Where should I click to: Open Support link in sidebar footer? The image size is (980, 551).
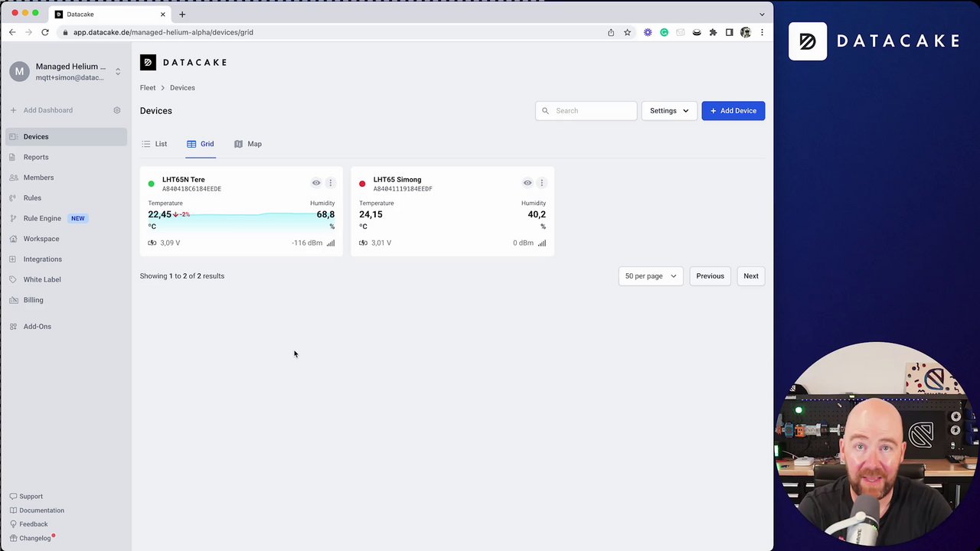pos(26,497)
